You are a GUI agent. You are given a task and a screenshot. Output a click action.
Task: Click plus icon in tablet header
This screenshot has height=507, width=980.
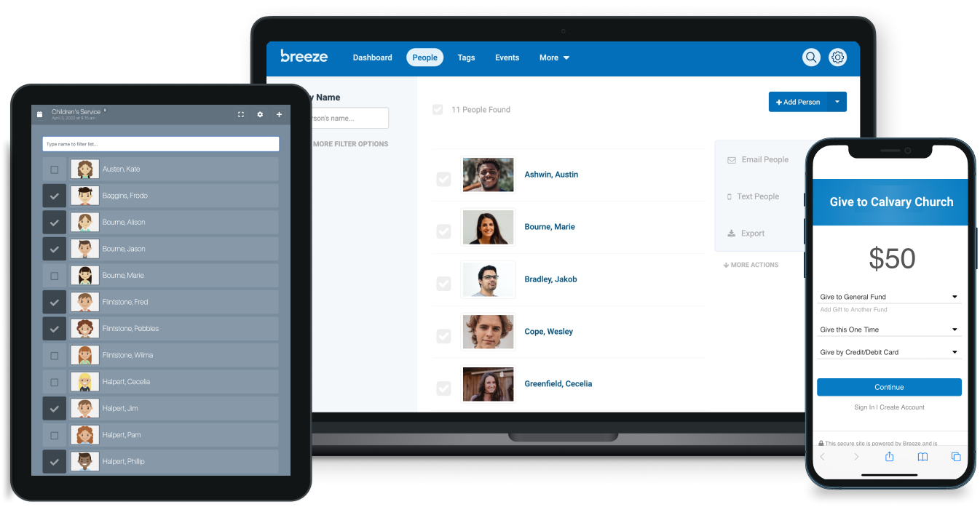[x=279, y=115]
